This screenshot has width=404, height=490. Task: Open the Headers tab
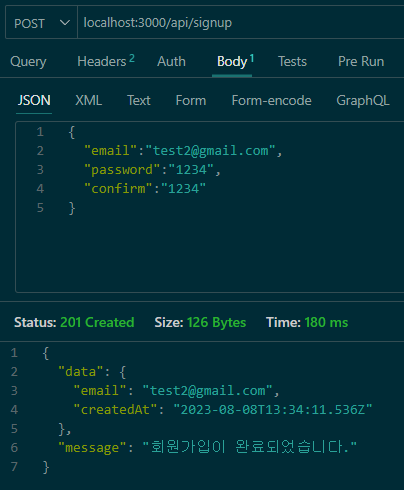[x=106, y=61]
